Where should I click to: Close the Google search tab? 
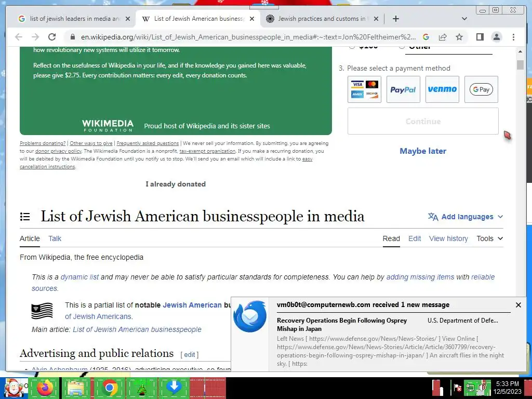pos(128,19)
